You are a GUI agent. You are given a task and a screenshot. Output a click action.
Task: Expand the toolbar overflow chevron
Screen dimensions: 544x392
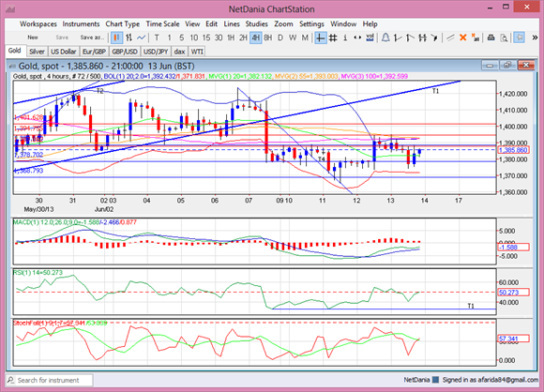coord(535,38)
